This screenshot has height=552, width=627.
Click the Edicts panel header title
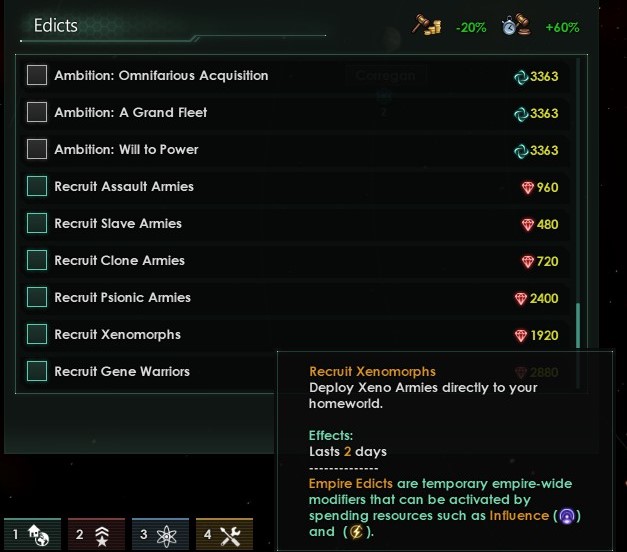tap(56, 26)
